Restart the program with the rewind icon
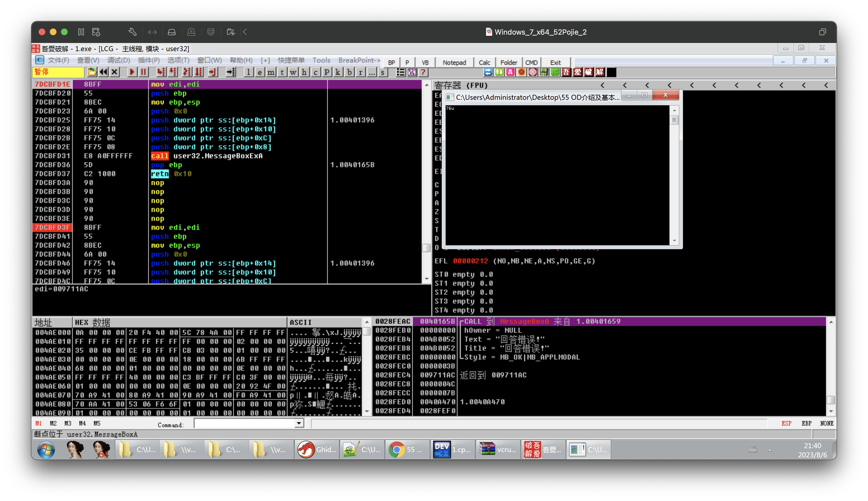The height and width of the screenshot is (501, 868). [103, 72]
